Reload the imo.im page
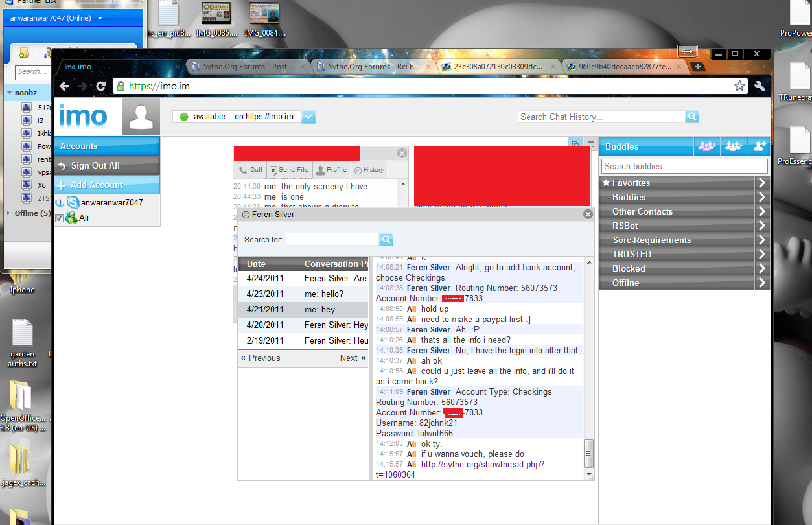This screenshot has height=525, width=812. click(x=101, y=86)
